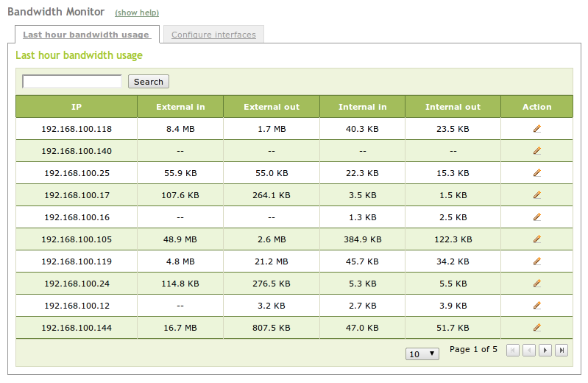Select Last hour bandwidth usage tab
This screenshot has width=588, height=383.
click(x=87, y=35)
